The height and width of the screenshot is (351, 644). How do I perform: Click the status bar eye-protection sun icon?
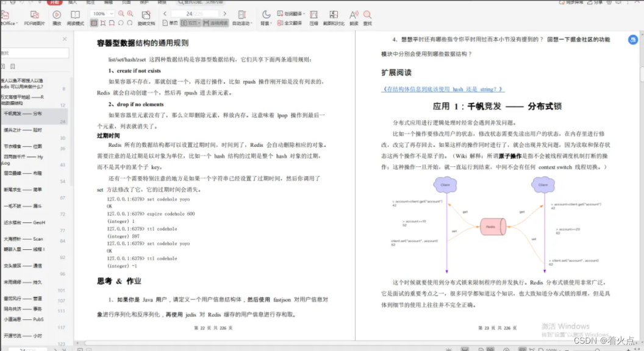coord(448,349)
